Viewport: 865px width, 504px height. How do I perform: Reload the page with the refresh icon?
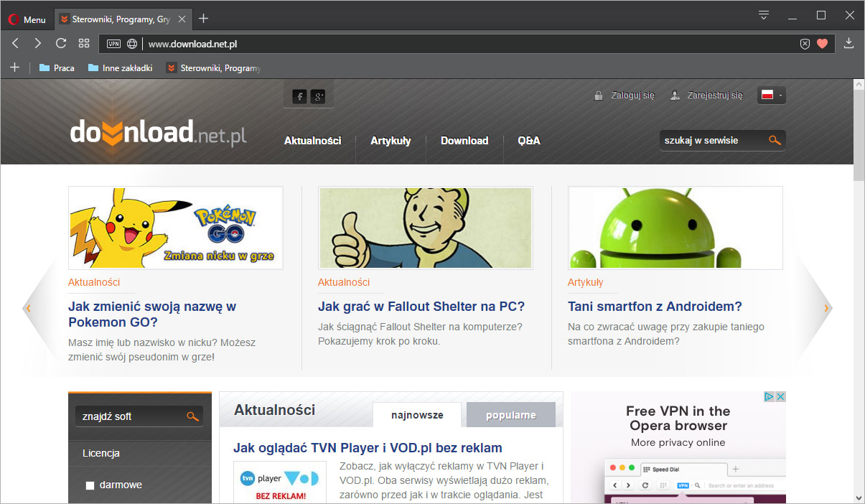pos(61,44)
